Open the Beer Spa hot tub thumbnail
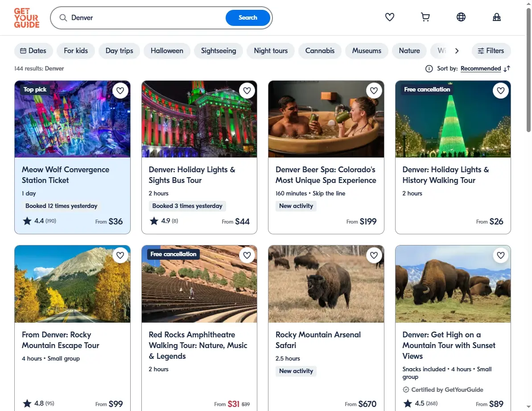 pos(326,119)
